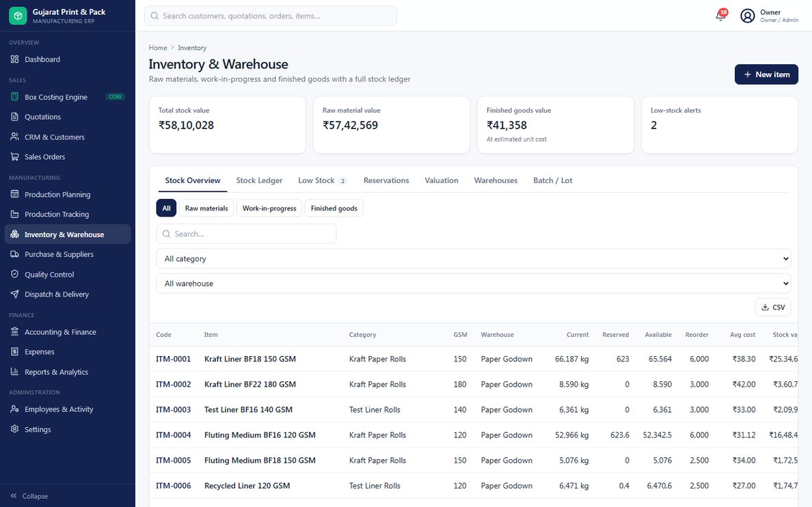Viewport: 812px width, 507px height.
Task: Switch to the Stock Ledger tab
Action: point(259,180)
